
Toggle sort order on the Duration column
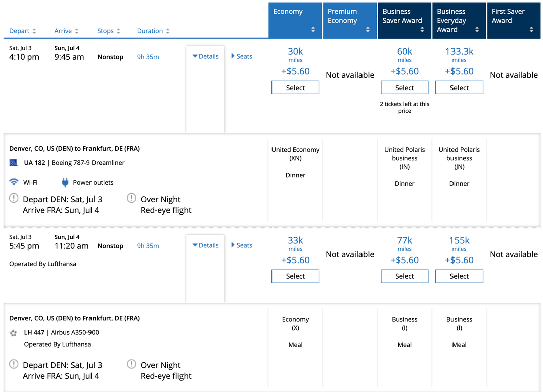point(168,31)
